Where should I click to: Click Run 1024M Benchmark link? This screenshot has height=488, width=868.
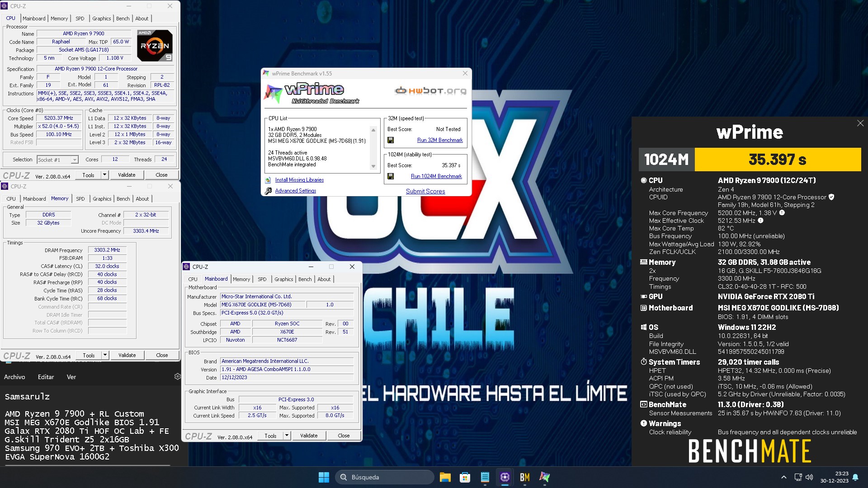point(436,176)
